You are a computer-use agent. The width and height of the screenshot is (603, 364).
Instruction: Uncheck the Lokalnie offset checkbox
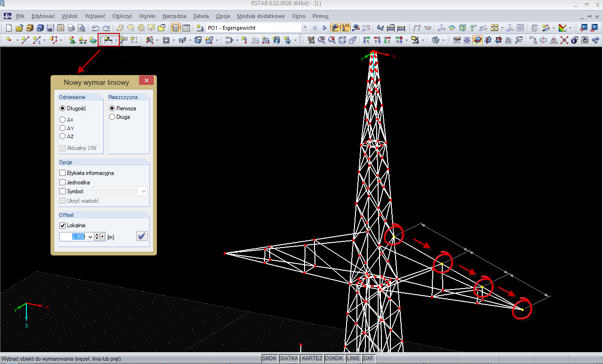[x=63, y=225]
